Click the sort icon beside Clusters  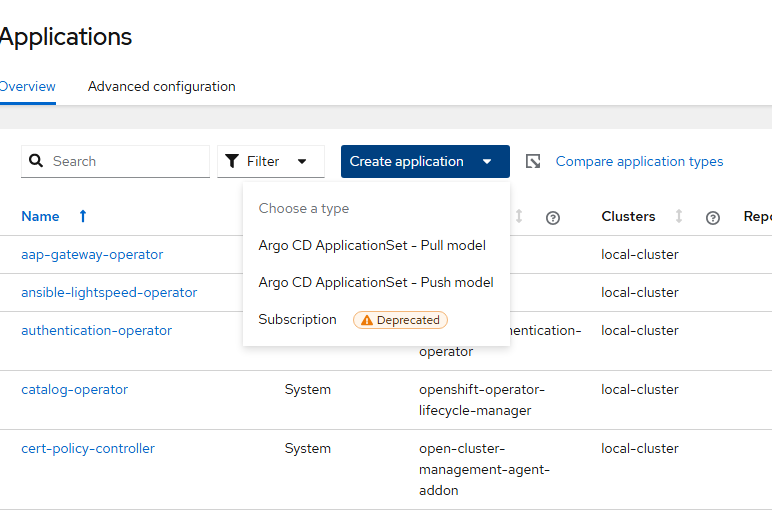pyautogui.click(x=679, y=216)
